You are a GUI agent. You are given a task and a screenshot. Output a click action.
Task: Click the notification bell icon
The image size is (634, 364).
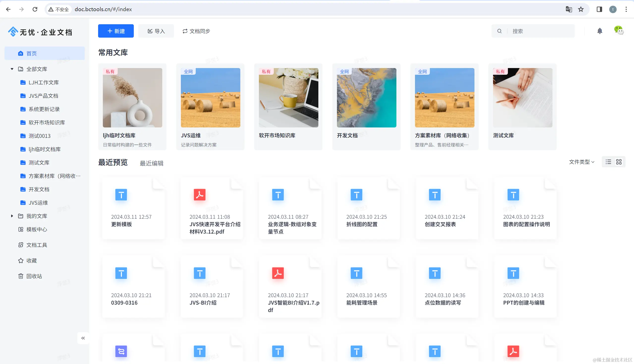600,31
